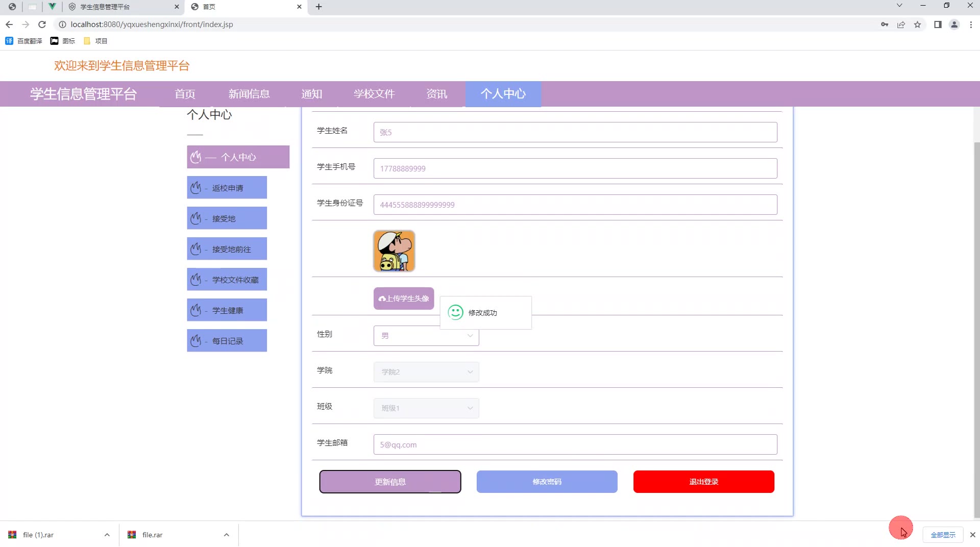Expand options for file (1).rar download
This screenshot has height=547, width=980.
pyautogui.click(x=107, y=535)
